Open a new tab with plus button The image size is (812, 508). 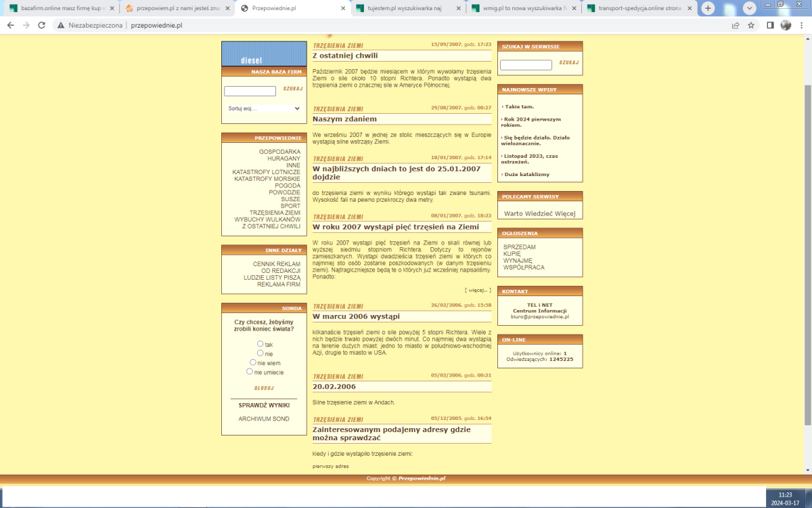(708, 8)
